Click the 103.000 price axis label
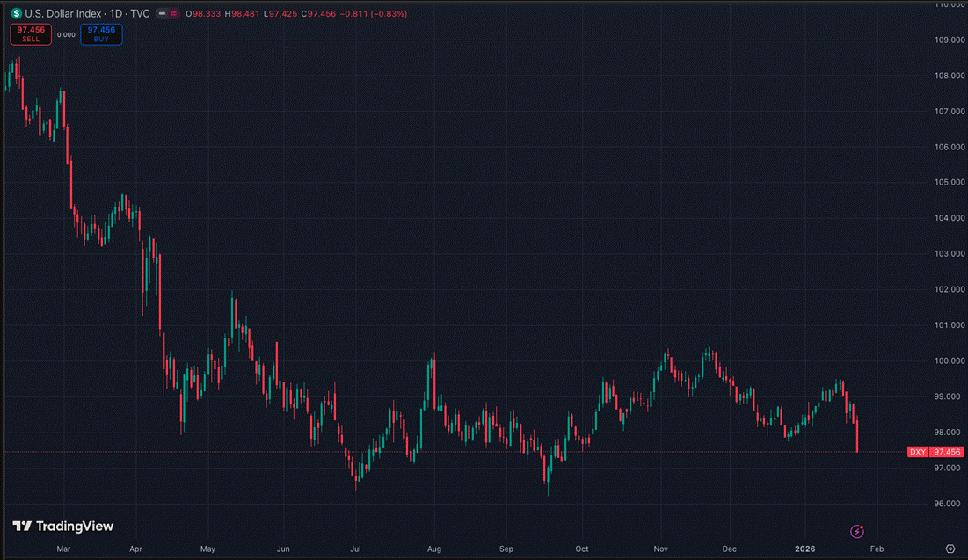 950,254
